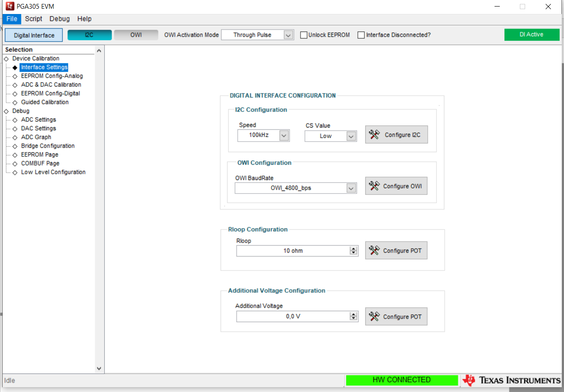The image size is (564, 392).
Task: Increase Rloop with stepper up arrow
Action: (353, 249)
